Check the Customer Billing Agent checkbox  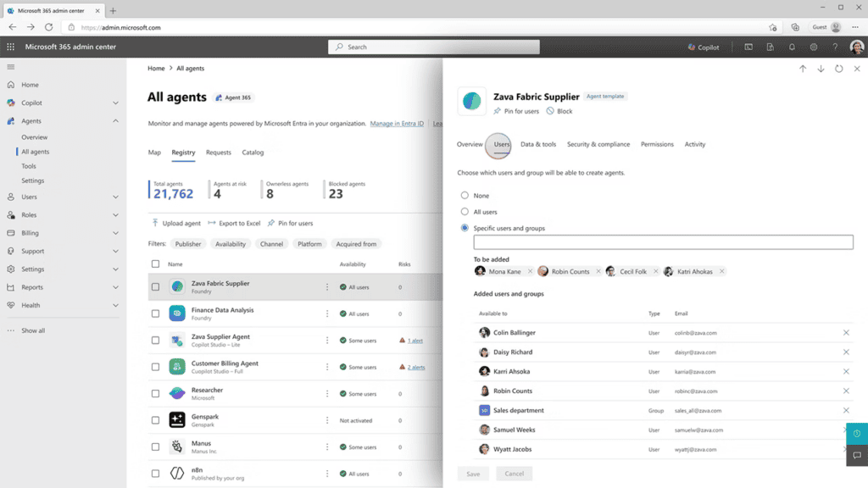[156, 367]
